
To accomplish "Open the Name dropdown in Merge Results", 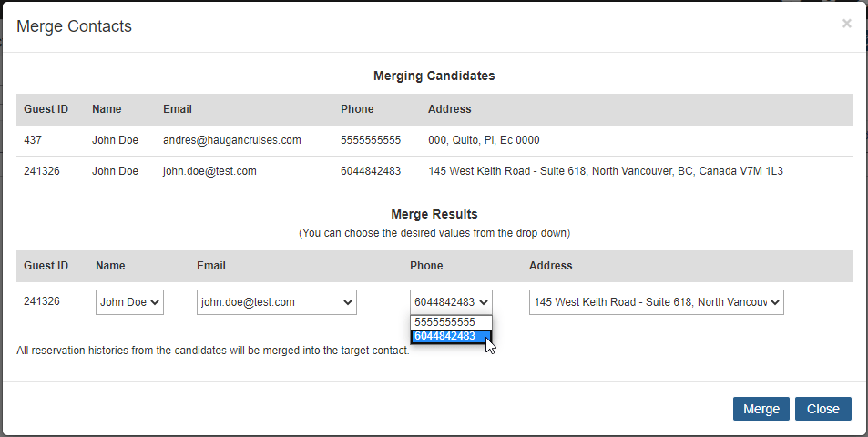I will 129,302.
